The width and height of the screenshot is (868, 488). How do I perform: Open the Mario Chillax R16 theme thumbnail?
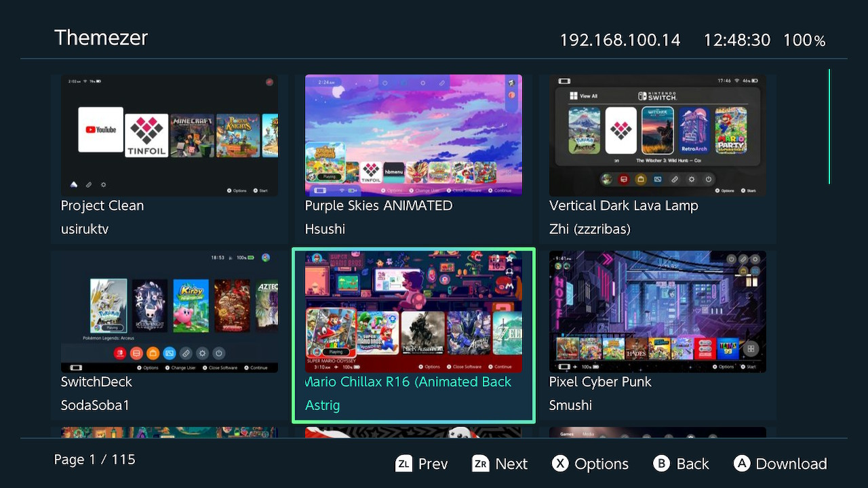point(413,312)
